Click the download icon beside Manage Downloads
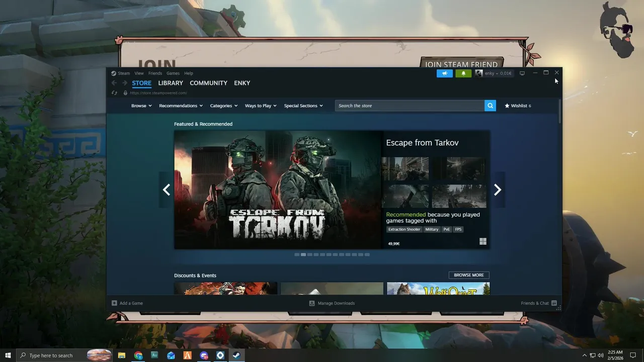 point(312,303)
